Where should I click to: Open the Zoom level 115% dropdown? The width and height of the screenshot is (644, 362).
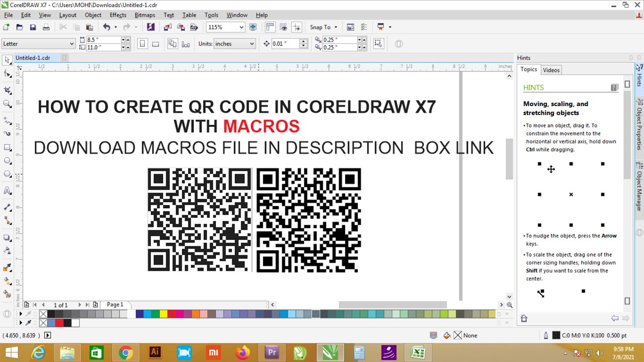(x=241, y=27)
